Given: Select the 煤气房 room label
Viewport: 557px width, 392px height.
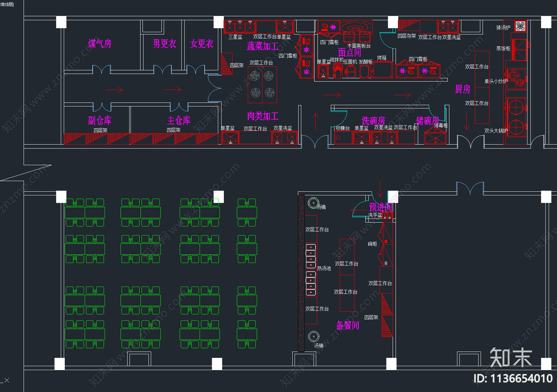Looking at the screenshot, I should pos(100,44).
